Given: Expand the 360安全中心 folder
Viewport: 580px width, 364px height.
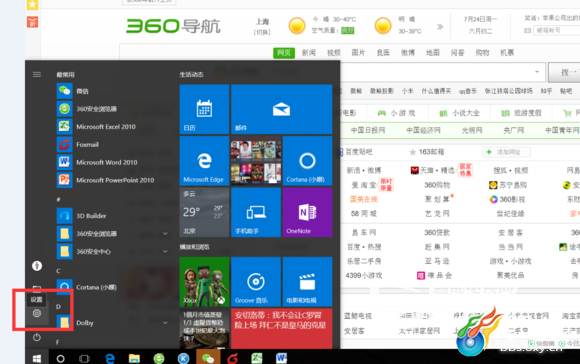Looking at the screenshot, I should point(165,252).
